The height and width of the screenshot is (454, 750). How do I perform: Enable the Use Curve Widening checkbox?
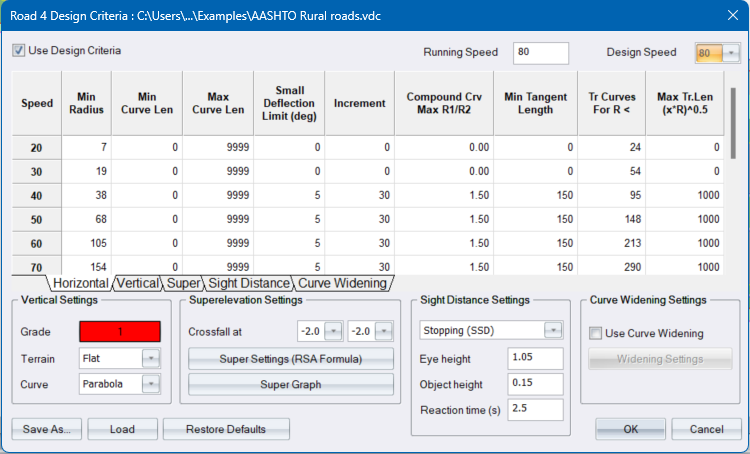pyautogui.click(x=596, y=333)
